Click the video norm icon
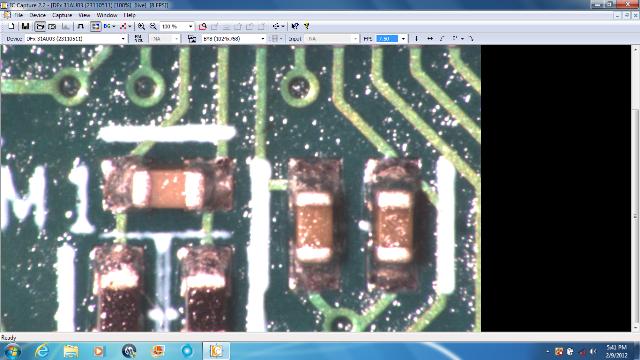 (138, 39)
